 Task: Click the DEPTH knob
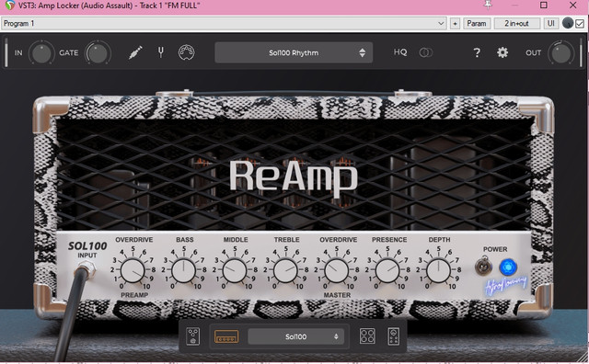(438, 270)
